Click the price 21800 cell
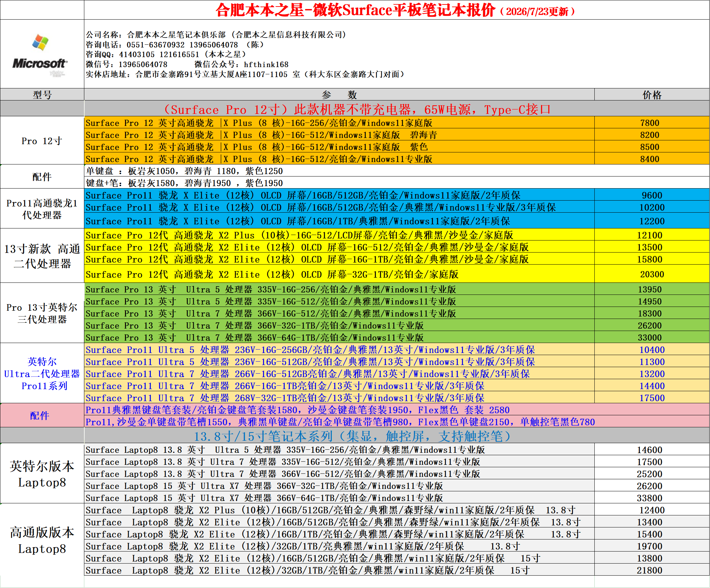 point(652,570)
